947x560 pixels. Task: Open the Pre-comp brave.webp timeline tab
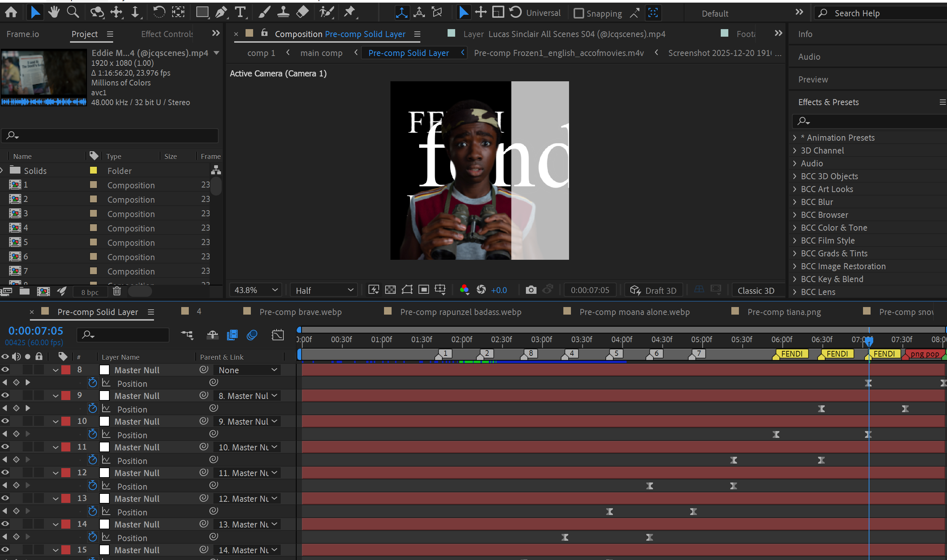(x=300, y=312)
